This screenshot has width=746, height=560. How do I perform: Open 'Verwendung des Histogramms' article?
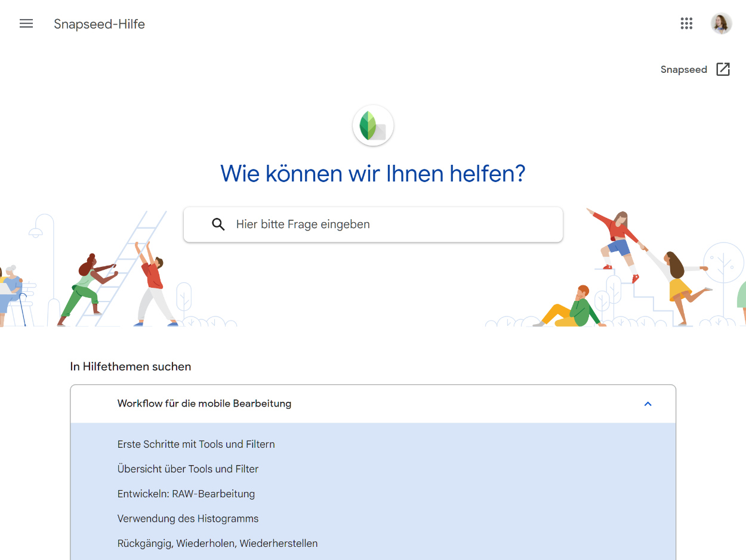[187, 519]
